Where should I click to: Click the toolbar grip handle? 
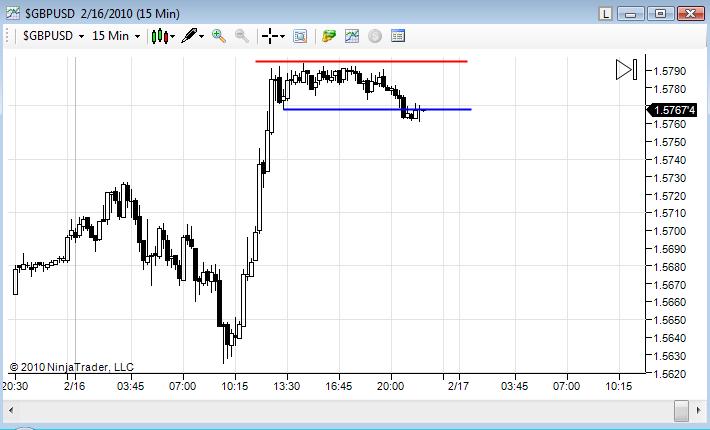[x=7, y=36]
